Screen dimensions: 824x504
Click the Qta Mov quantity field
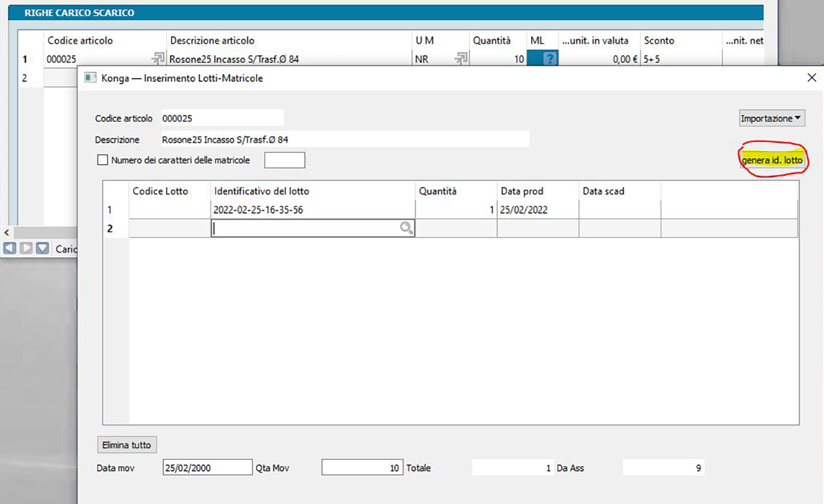(x=362, y=468)
